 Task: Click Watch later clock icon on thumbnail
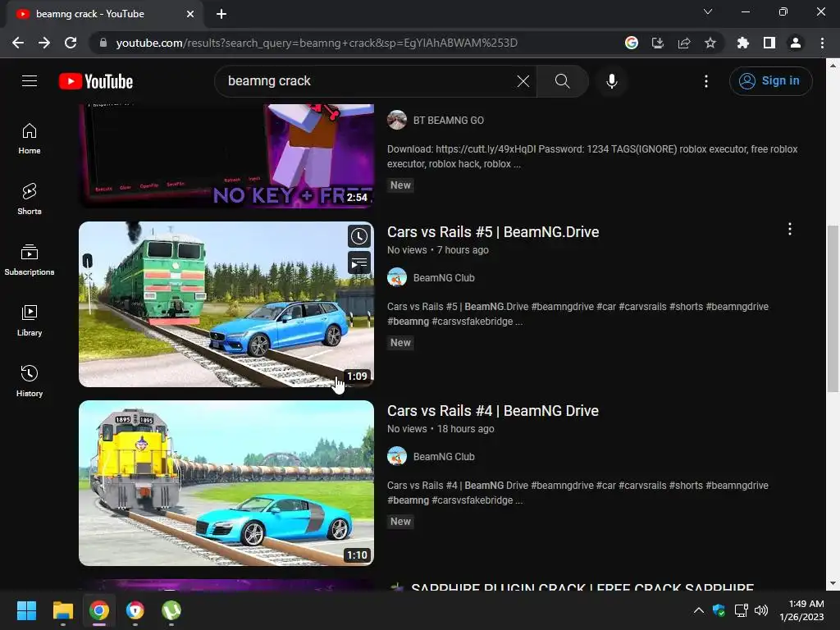coord(359,236)
